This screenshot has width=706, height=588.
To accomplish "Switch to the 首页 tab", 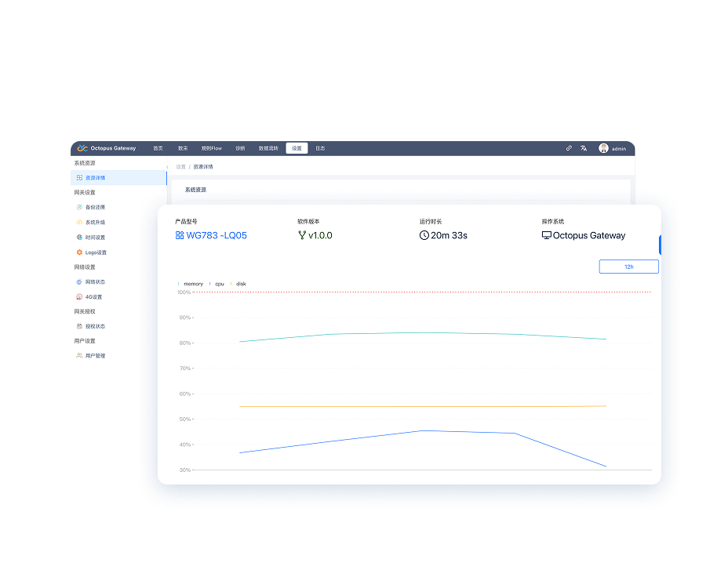I will pos(158,148).
